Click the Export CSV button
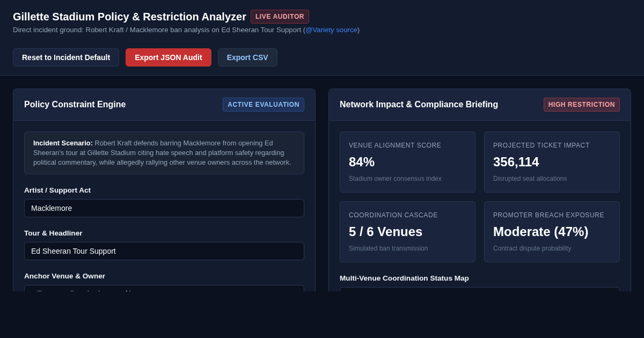Screen dimensions: 644x338 point(247,57)
